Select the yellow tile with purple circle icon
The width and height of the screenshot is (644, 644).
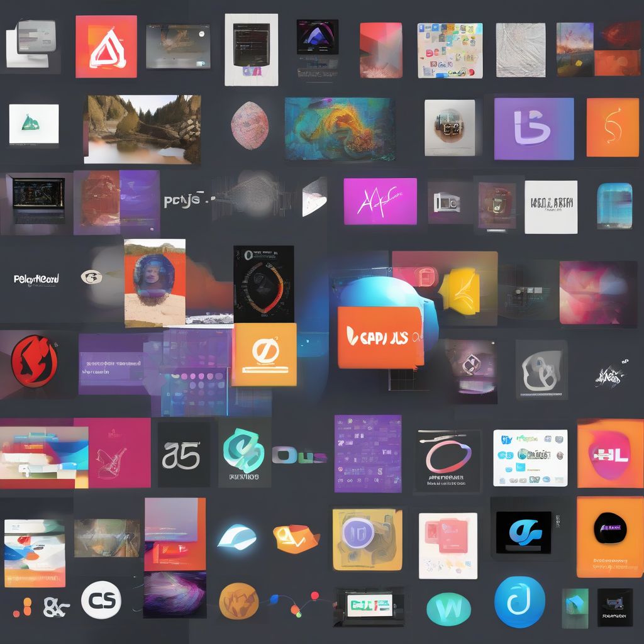[367, 539]
